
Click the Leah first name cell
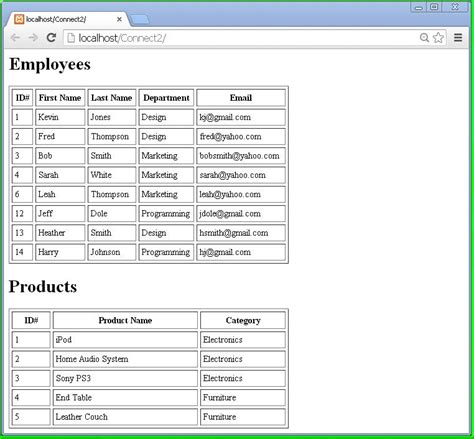tap(60, 194)
